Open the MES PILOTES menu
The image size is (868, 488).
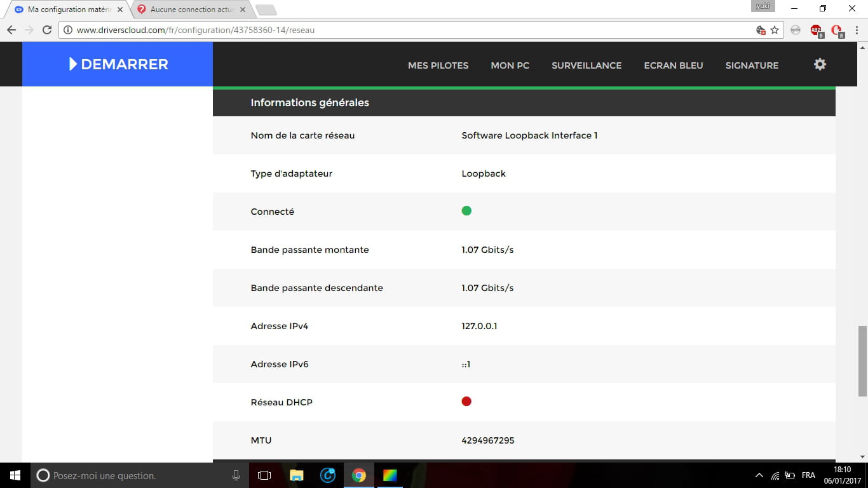coord(438,65)
